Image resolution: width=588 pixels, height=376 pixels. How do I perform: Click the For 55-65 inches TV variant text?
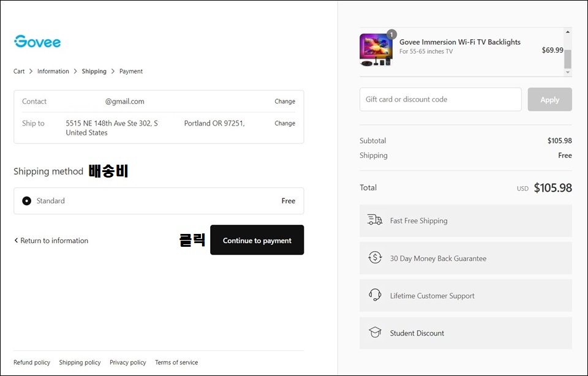pos(426,51)
